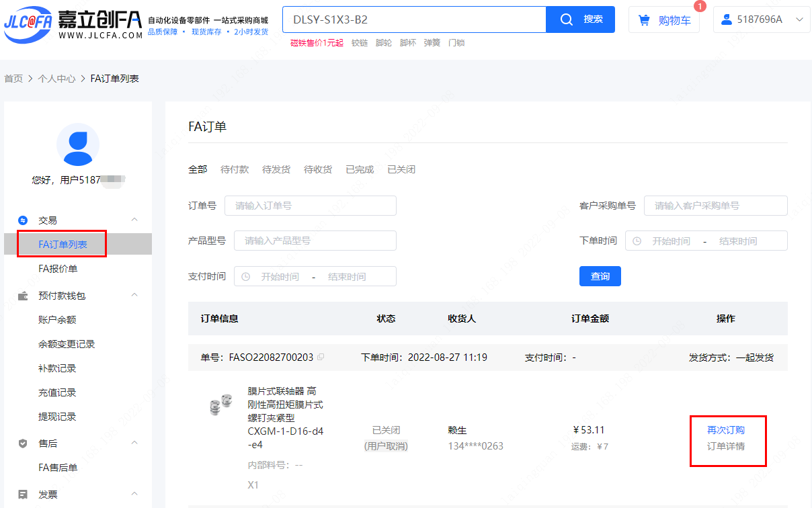Click the coupling product thumbnail image
The width and height of the screenshot is (812, 508).
click(220, 405)
